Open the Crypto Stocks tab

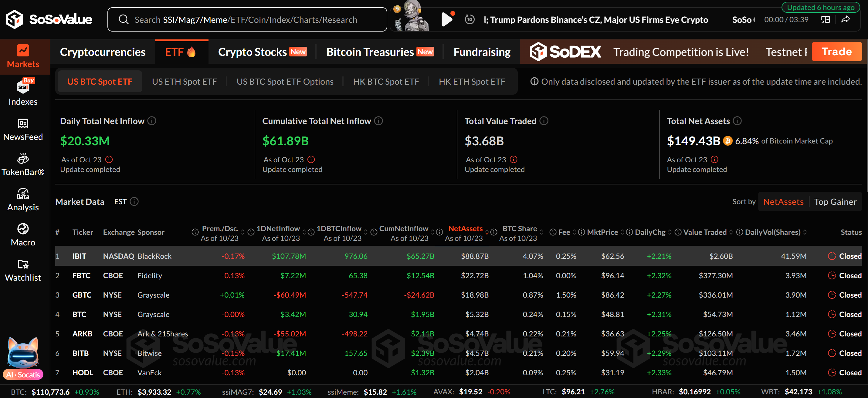click(253, 52)
